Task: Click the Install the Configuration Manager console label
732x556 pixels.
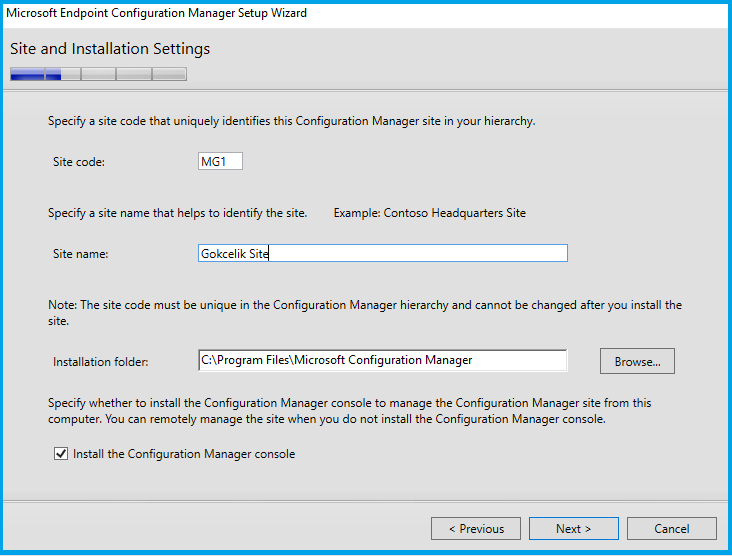Action: 184,454
